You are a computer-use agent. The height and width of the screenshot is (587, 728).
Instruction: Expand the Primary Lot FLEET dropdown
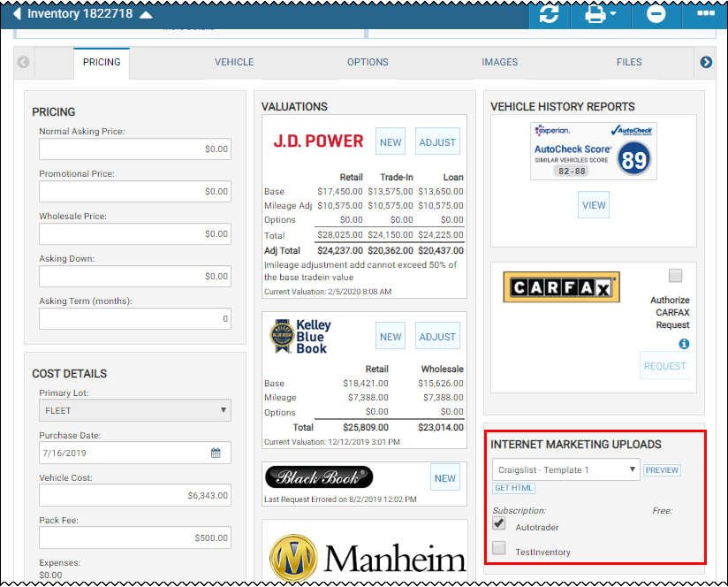[x=135, y=410]
